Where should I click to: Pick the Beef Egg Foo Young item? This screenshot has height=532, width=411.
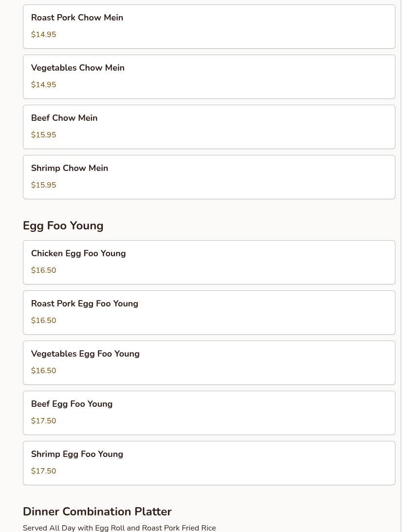pos(208,413)
